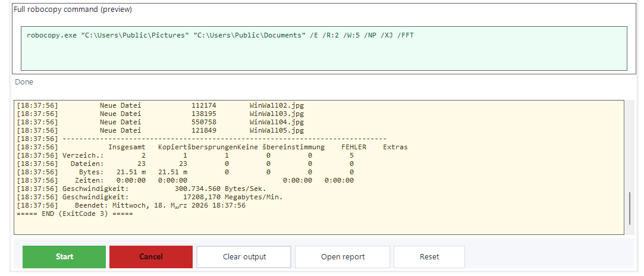Viewport: 644px width, 276px height.
Task: Click the WinWall04.jpg log entry
Action: pos(277,122)
